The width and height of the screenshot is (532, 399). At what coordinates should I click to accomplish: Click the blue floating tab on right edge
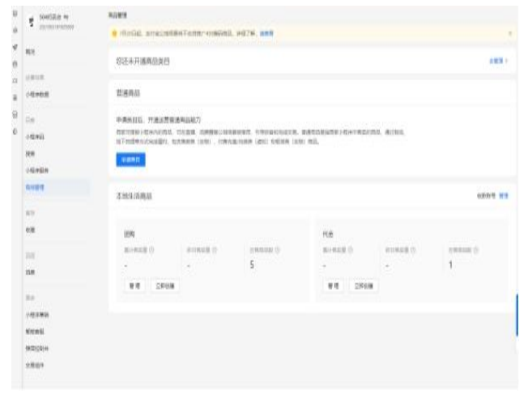coord(515,316)
